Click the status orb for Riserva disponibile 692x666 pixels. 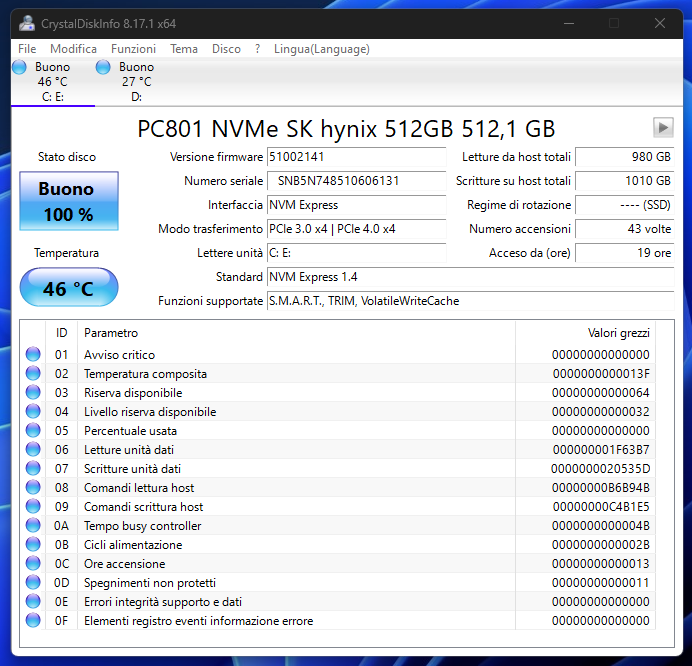(33, 392)
